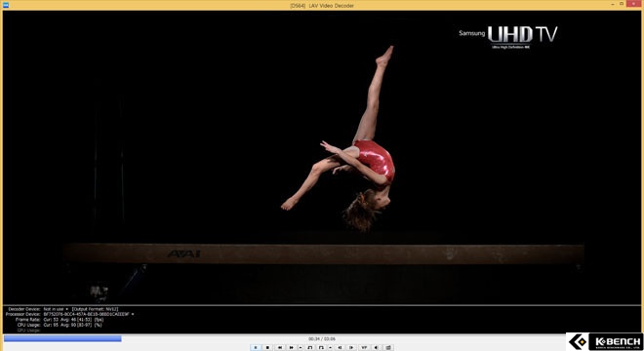Step back one frame
This screenshot has width=644, height=351.
340,347
